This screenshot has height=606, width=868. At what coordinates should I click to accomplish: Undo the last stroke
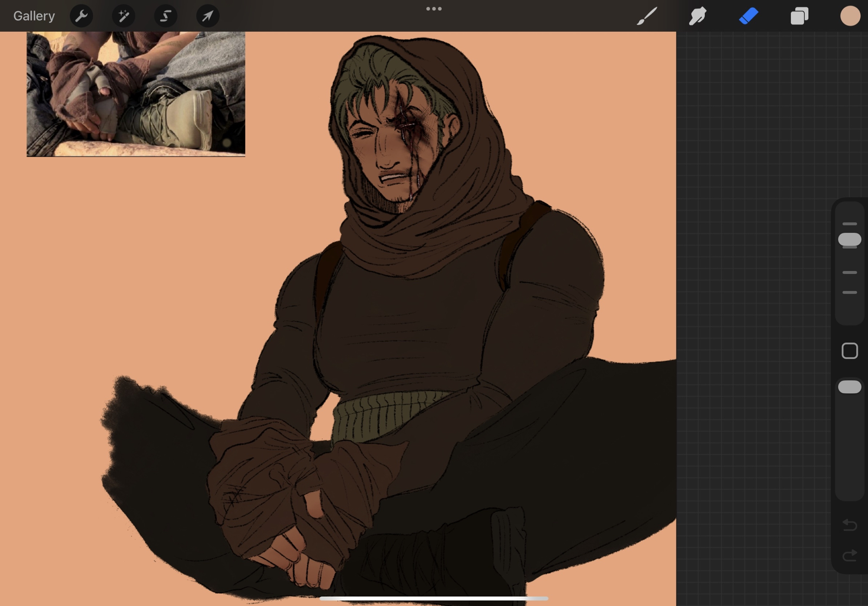coord(849,525)
